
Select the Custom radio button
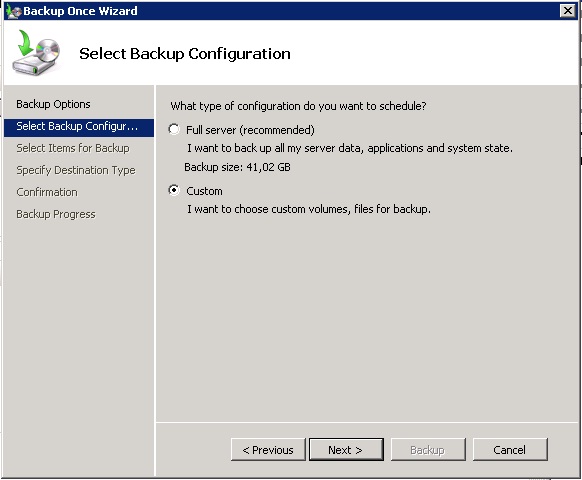coord(174,190)
